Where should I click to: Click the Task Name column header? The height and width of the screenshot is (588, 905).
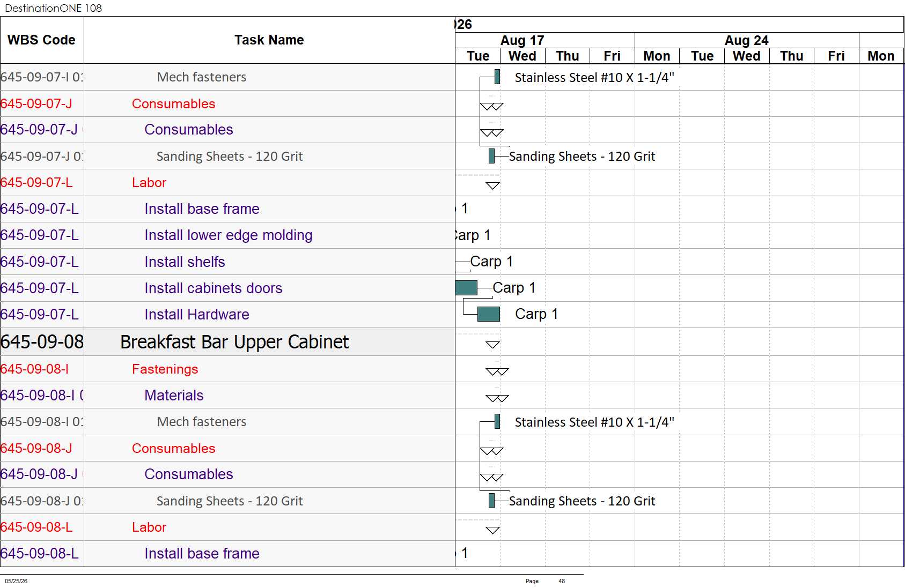pos(269,40)
